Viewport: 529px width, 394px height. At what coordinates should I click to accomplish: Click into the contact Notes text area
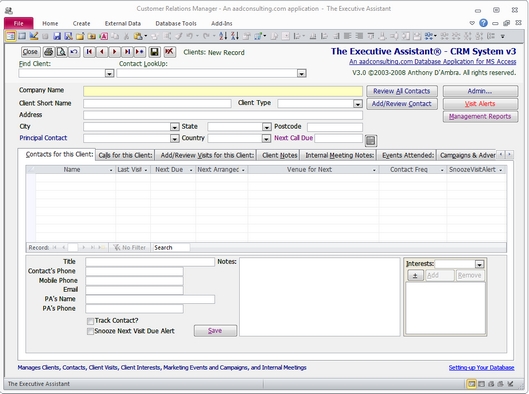point(319,297)
